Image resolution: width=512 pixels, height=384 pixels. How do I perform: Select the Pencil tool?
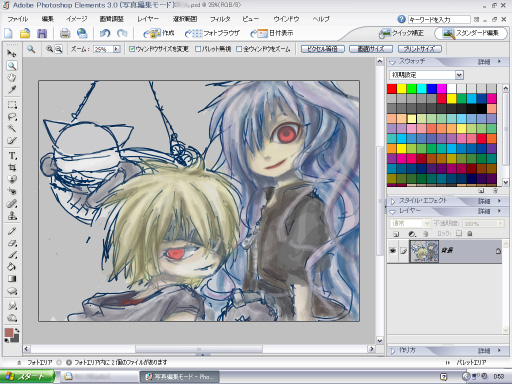click(12, 231)
